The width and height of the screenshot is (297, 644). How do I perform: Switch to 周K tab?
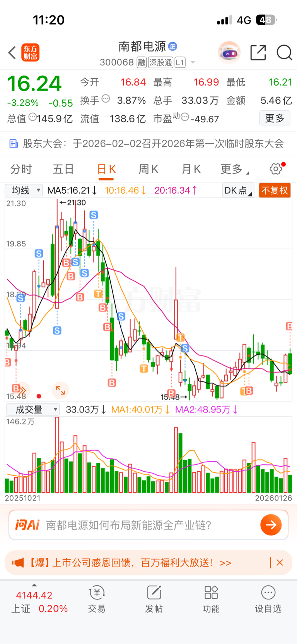pyautogui.click(x=148, y=169)
